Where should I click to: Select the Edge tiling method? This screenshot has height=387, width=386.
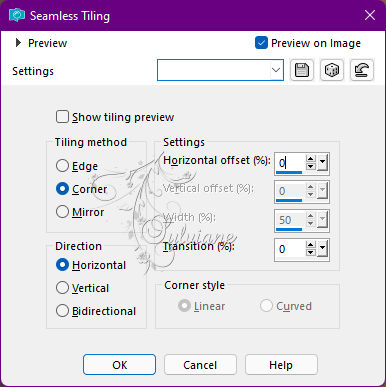[62, 166]
